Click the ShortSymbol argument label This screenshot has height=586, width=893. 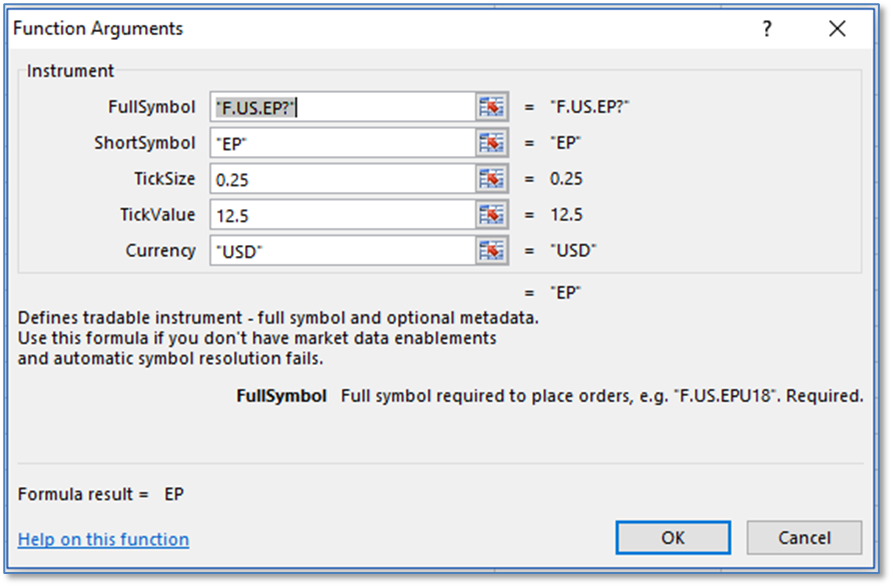(x=145, y=143)
